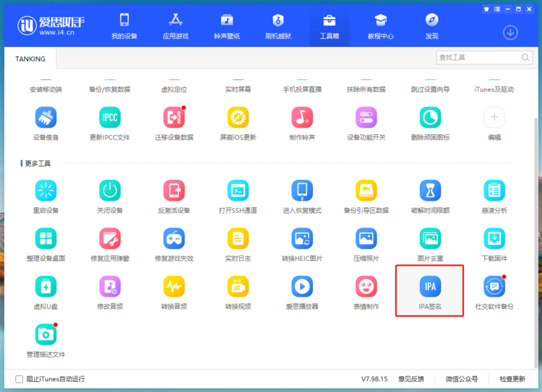
Task: Open 图片去重 tool
Action: [x=430, y=238]
